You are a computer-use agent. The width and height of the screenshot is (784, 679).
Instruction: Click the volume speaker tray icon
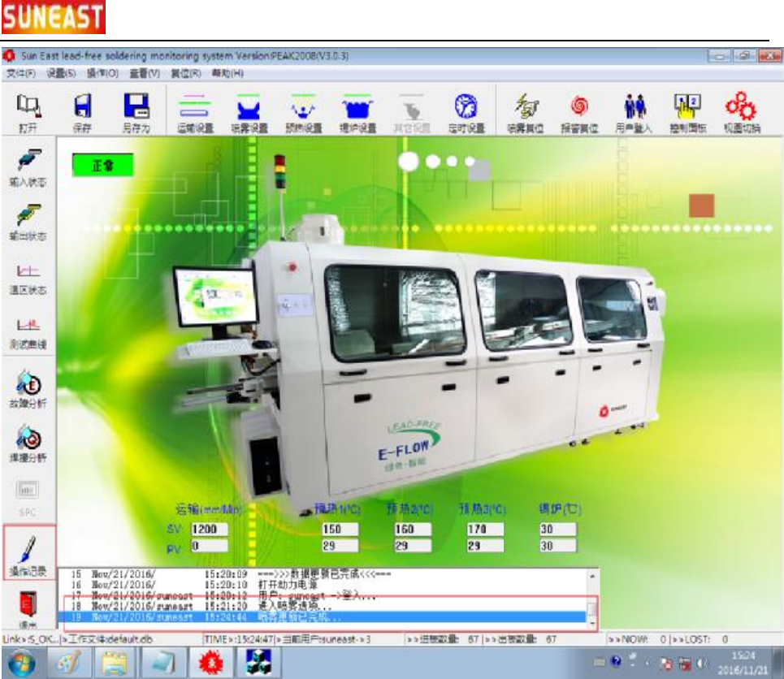pos(701,663)
